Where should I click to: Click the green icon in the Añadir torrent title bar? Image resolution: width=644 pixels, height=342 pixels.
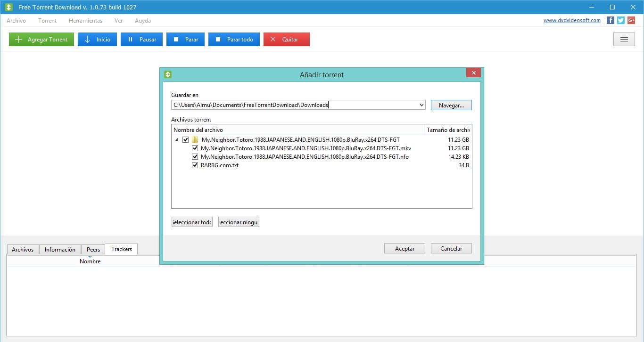pos(168,74)
